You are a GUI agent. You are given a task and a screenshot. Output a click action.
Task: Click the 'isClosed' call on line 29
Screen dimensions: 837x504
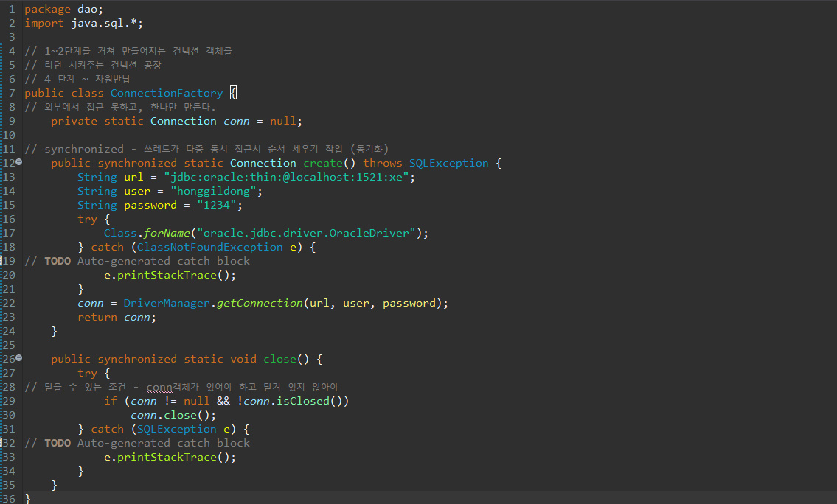coord(303,401)
